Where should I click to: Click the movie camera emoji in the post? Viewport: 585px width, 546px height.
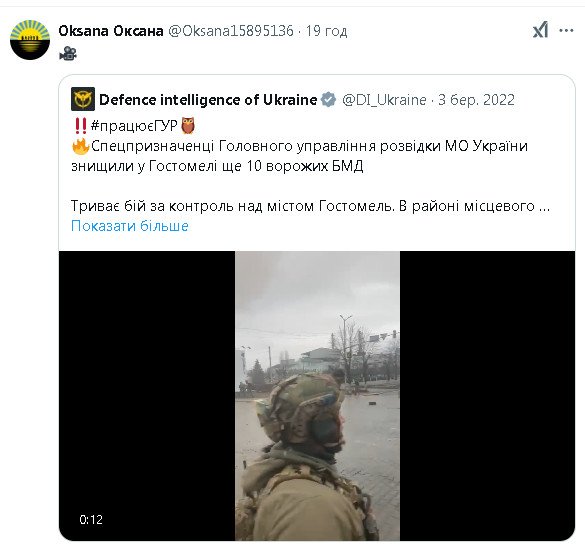click(68, 53)
